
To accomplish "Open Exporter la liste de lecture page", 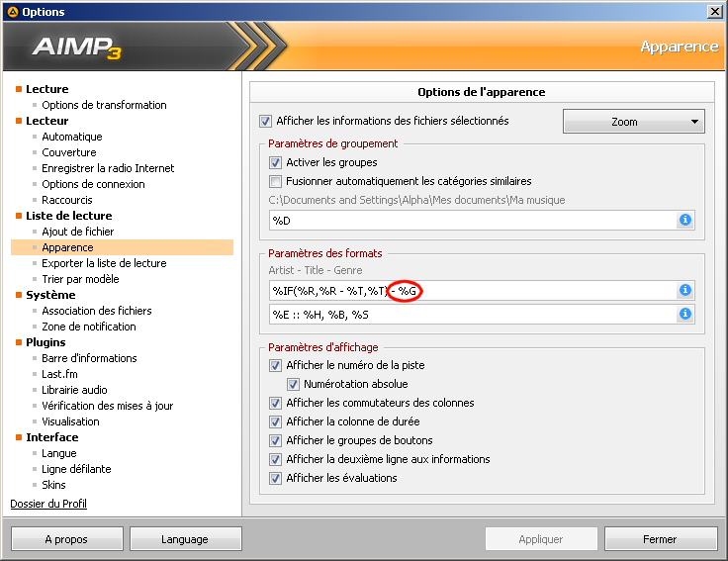I will pos(104,263).
